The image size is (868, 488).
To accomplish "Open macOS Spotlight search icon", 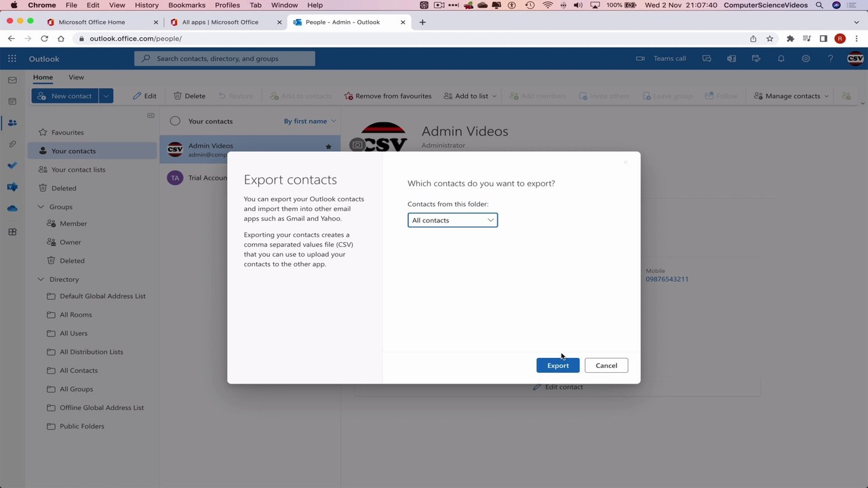I will tap(819, 5).
